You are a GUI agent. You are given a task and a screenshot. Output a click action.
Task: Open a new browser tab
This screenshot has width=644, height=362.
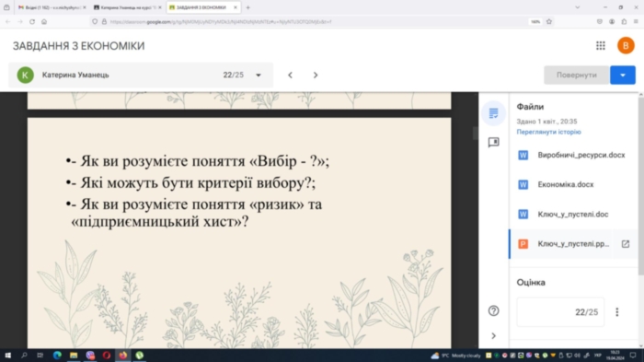click(x=248, y=7)
